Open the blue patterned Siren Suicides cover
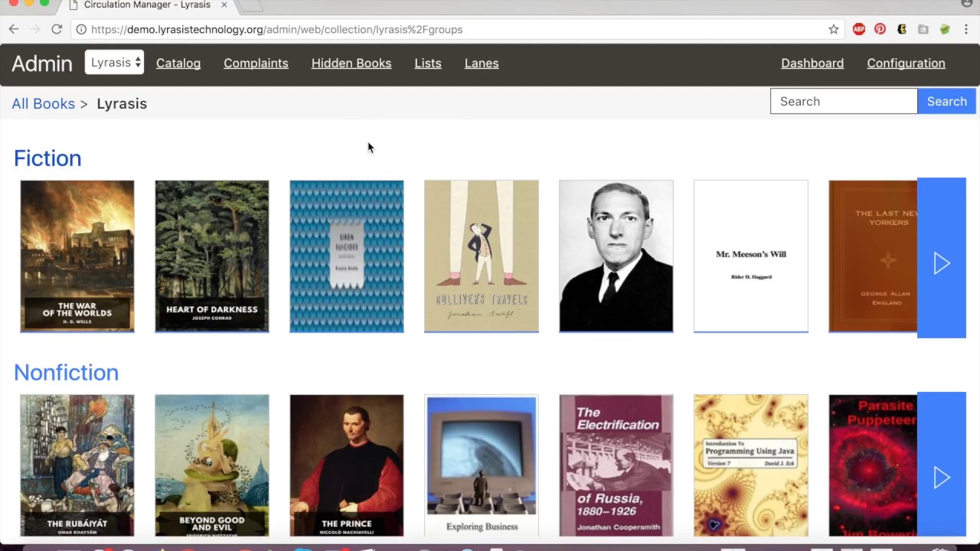 (x=347, y=256)
